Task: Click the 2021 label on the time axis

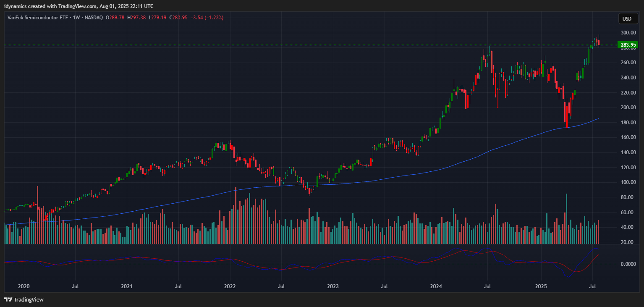Action: pyautogui.click(x=127, y=286)
